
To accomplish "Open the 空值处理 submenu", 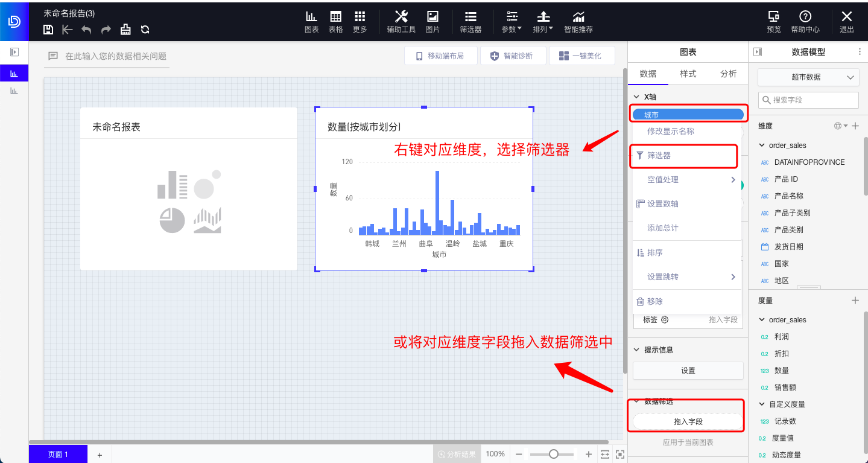I will tap(686, 179).
